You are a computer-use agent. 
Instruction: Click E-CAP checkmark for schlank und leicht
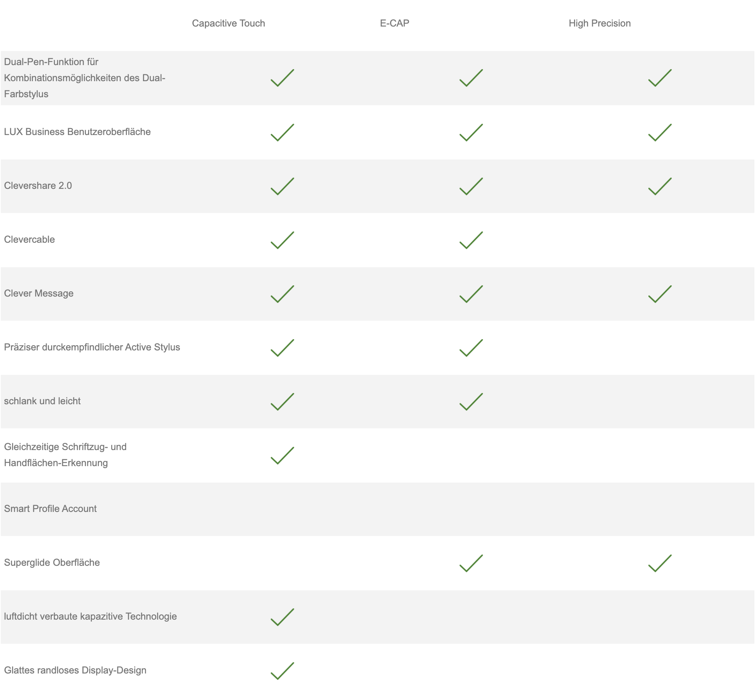pyautogui.click(x=471, y=402)
